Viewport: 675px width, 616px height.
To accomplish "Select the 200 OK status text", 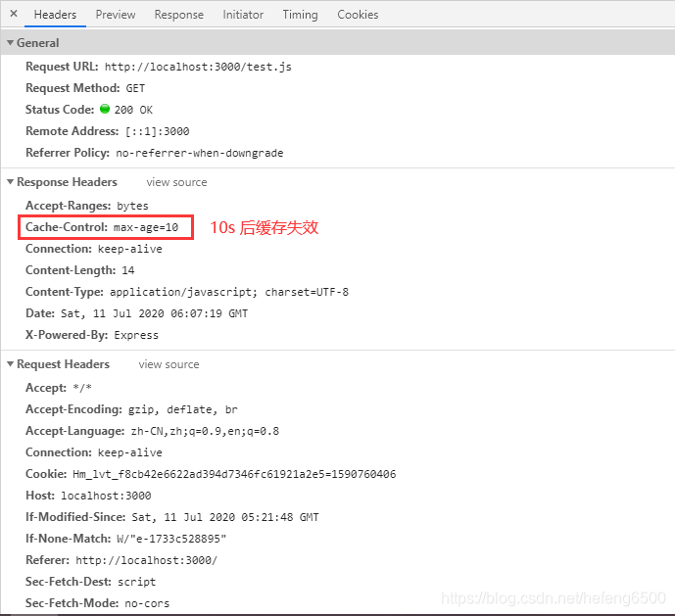I will (133, 111).
